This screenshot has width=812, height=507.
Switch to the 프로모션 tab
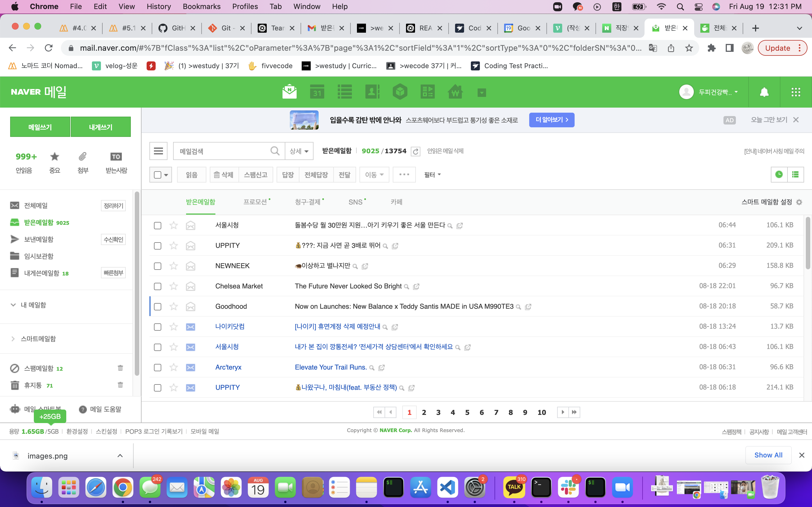pyautogui.click(x=255, y=202)
